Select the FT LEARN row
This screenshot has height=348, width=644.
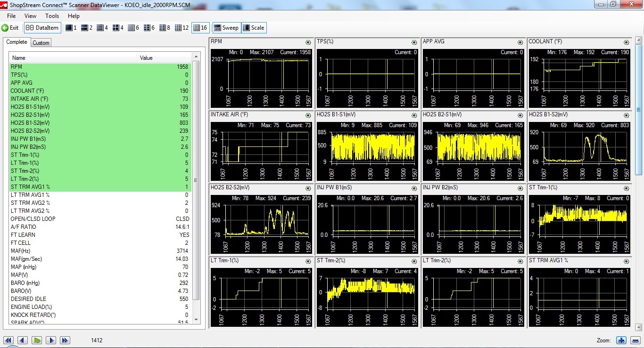tap(100, 235)
